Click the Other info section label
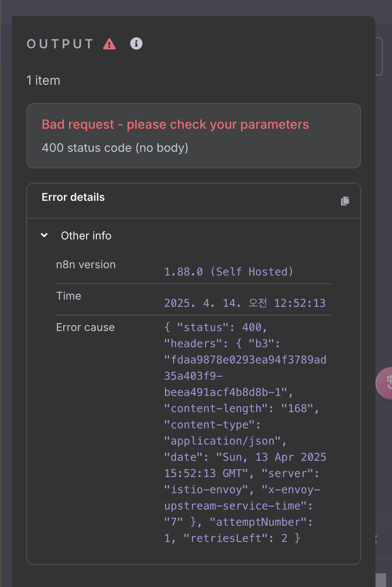The height and width of the screenshot is (587, 392). pyautogui.click(x=86, y=235)
